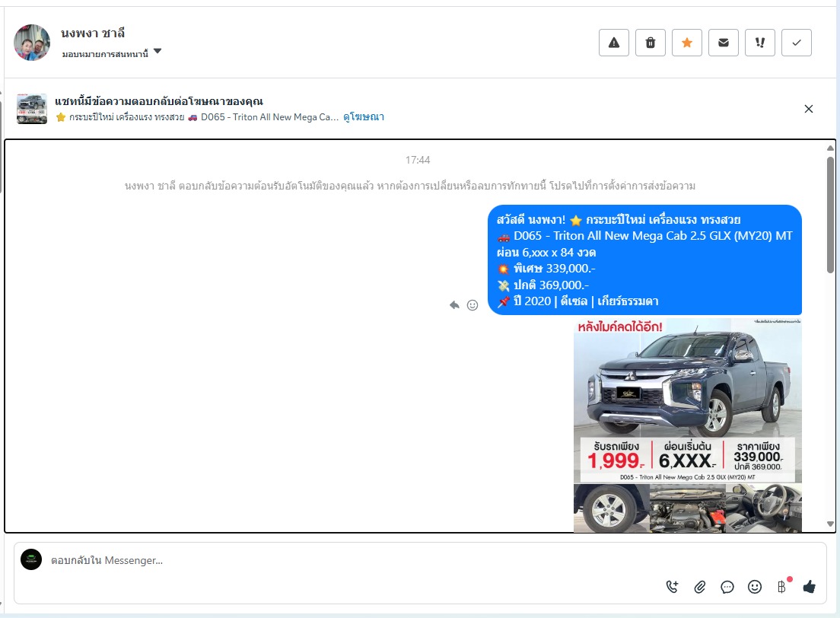Open the Triton truck ad image
840x618 pixels.
(687, 400)
